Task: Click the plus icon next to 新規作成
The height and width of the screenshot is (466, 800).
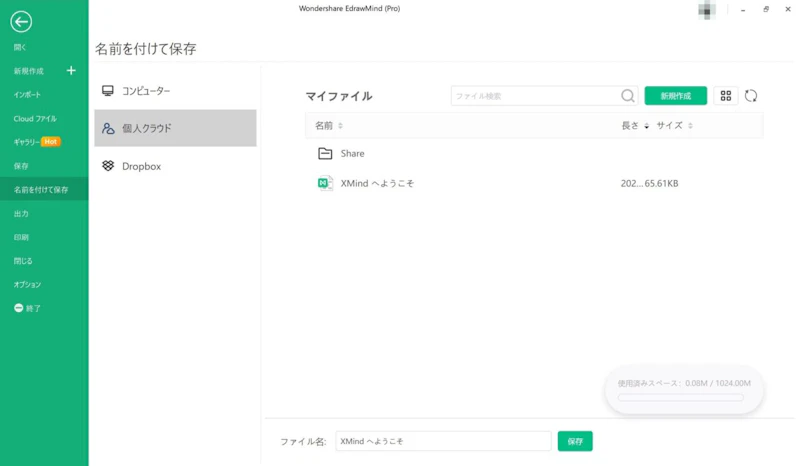Action: [71, 70]
